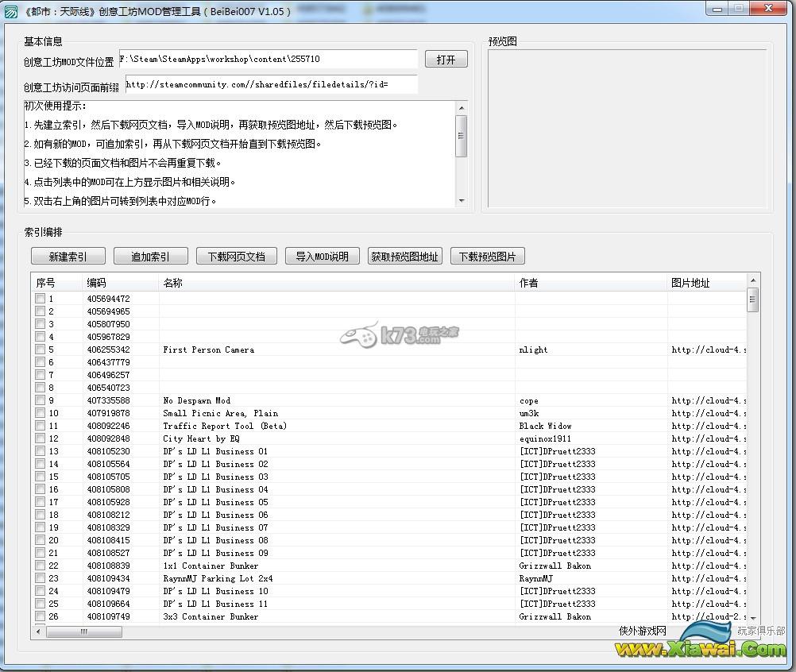Image resolution: width=796 pixels, height=672 pixels.
Task: Click code cell 405807950
Action: (x=108, y=324)
